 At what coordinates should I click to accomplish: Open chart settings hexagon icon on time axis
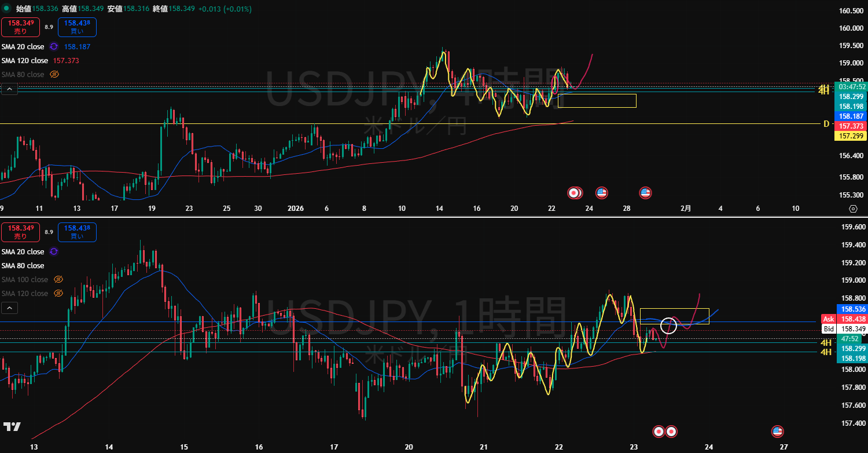[x=852, y=209]
